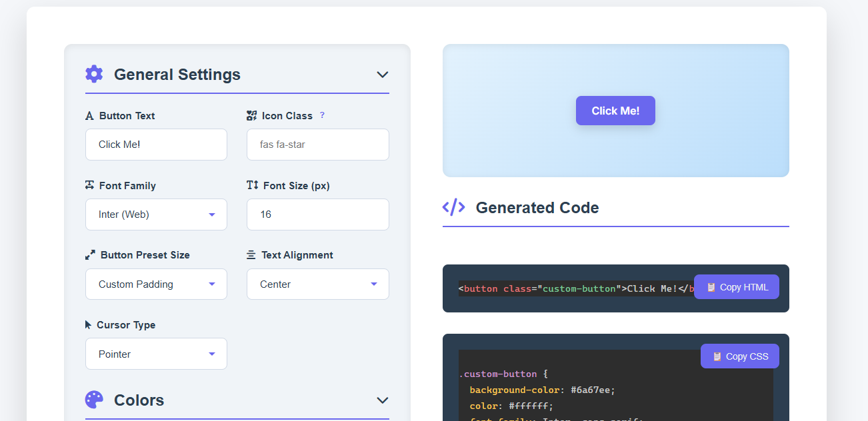Click the Font Size text-height icon
868x421 pixels.
(x=252, y=185)
